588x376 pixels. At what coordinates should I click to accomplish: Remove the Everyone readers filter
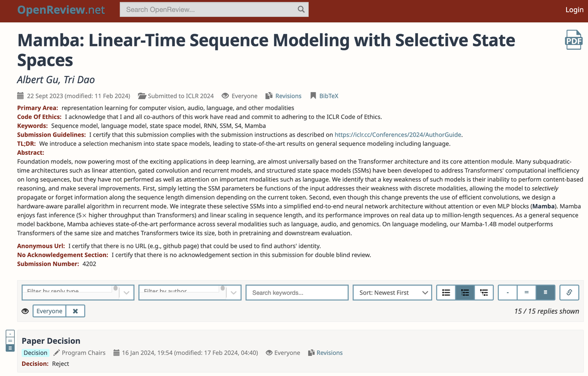[x=75, y=311]
